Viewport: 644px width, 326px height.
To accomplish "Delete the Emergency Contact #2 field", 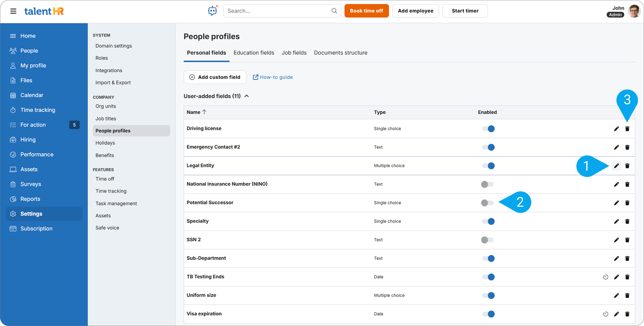I will 627,147.
